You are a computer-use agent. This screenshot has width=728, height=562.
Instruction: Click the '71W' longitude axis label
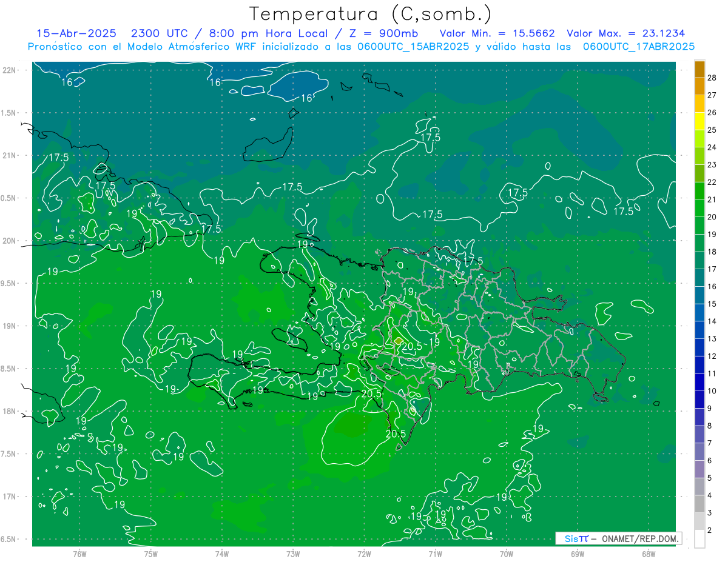point(435,555)
